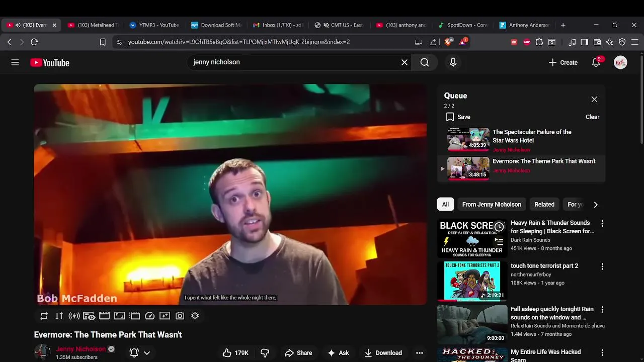Save the queue as playlist
Image resolution: width=644 pixels, height=362 pixels.
(458, 117)
